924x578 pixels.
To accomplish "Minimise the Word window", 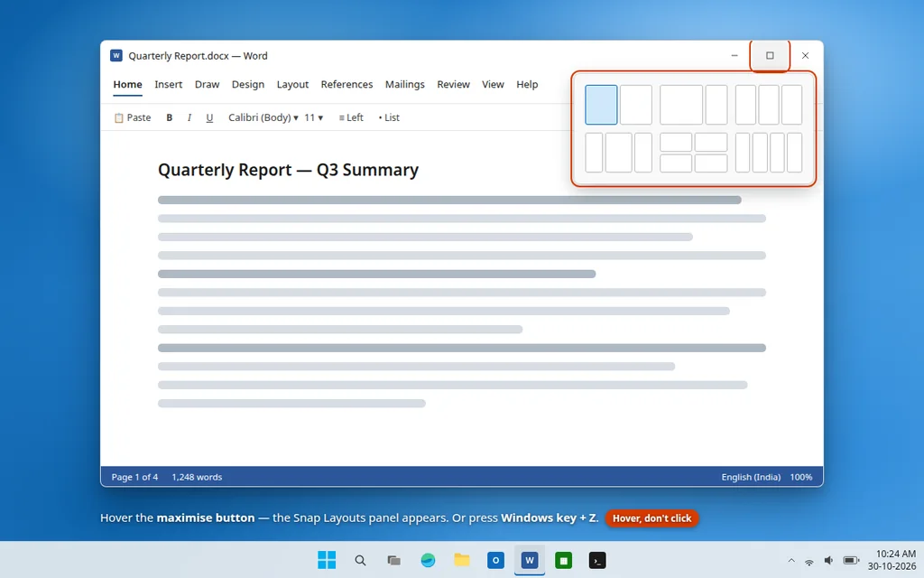I will (735, 55).
